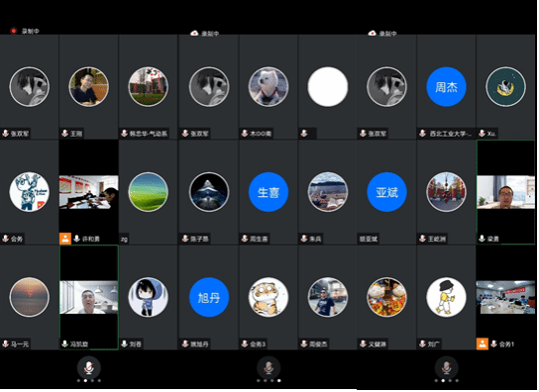Select the blue 周杰 avatar

[446, 87]
